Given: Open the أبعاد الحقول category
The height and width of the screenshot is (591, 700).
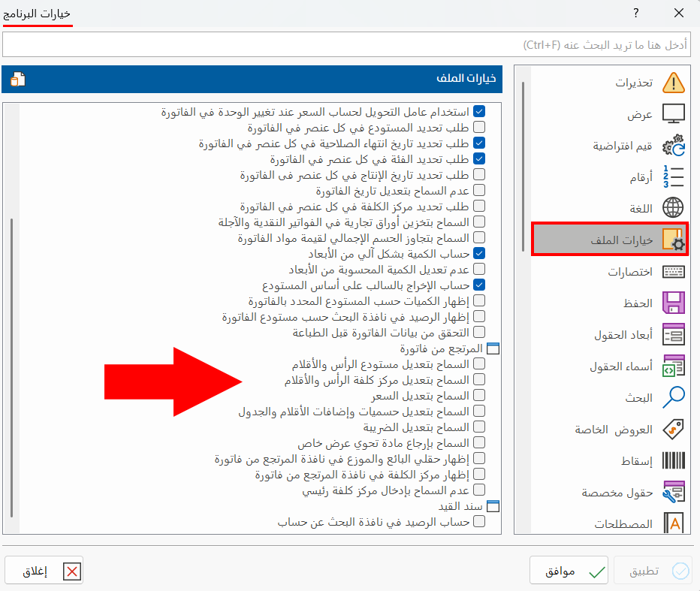Looking at the screenshot, I should 674,335.
